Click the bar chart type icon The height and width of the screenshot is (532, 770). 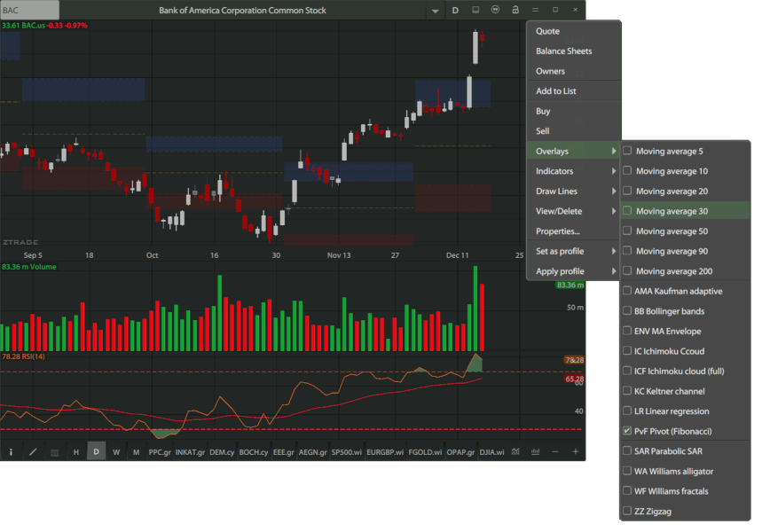pos(535,452)
